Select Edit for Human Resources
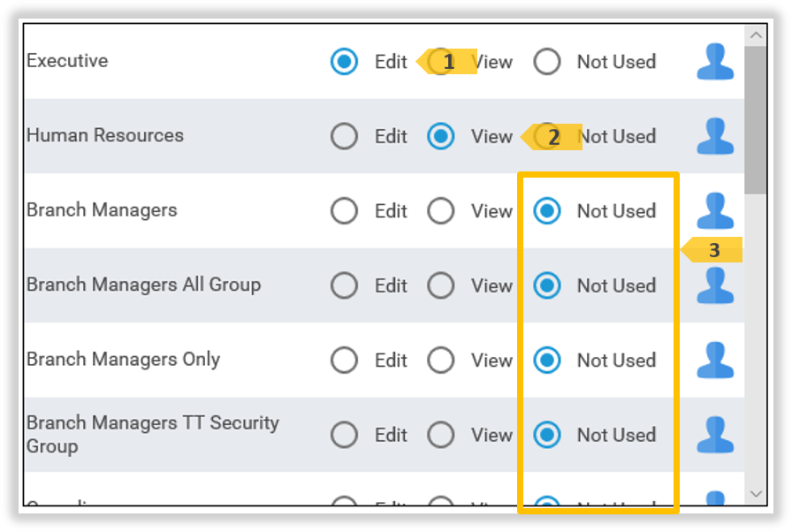792x532 pixels. (x=345, y=136)
